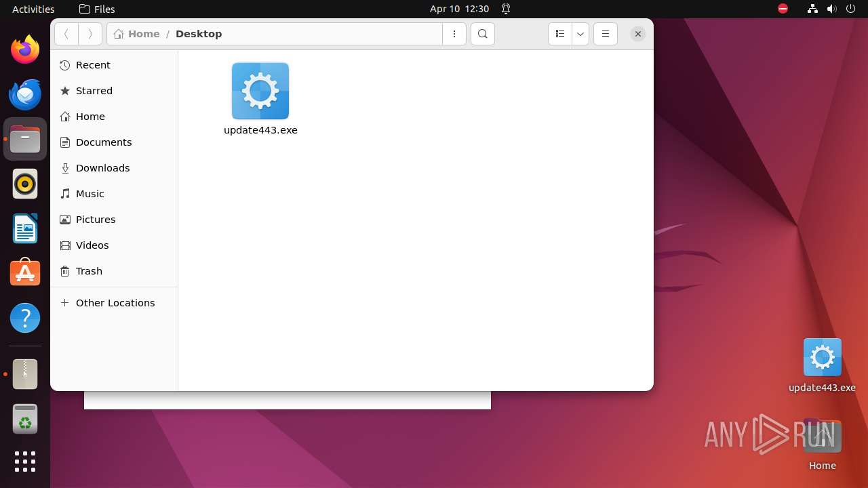Open the clock calendar Apr 10 12:30
This screenshot has height=488, width=868.
click(459, 9)
